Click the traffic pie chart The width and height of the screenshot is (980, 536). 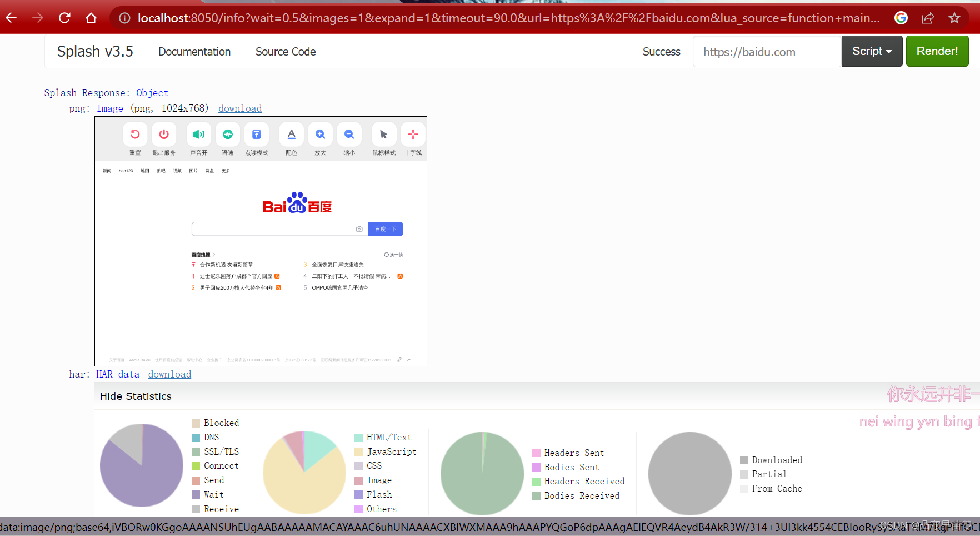coord(482,474)
